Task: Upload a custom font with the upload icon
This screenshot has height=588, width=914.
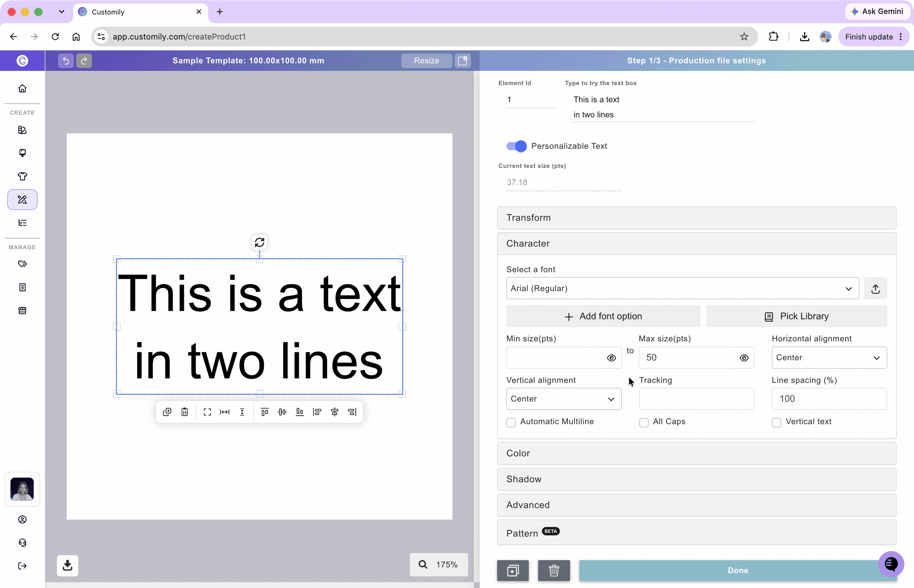Action: [875, 289]
